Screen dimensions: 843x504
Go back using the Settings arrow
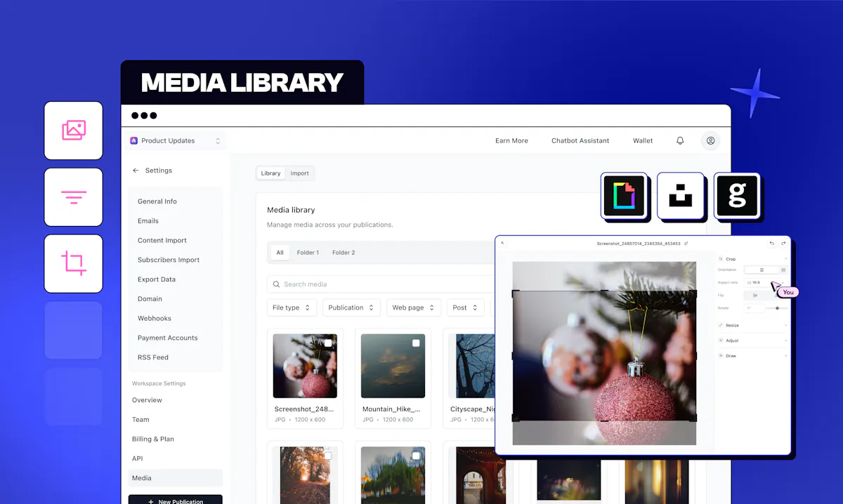click(136, 171)
